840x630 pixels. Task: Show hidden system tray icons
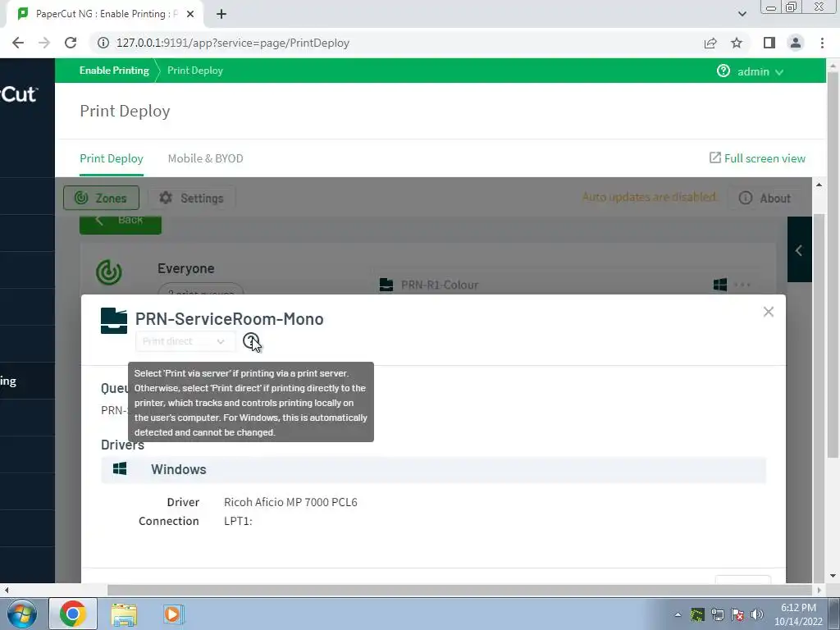coord(678,614)
